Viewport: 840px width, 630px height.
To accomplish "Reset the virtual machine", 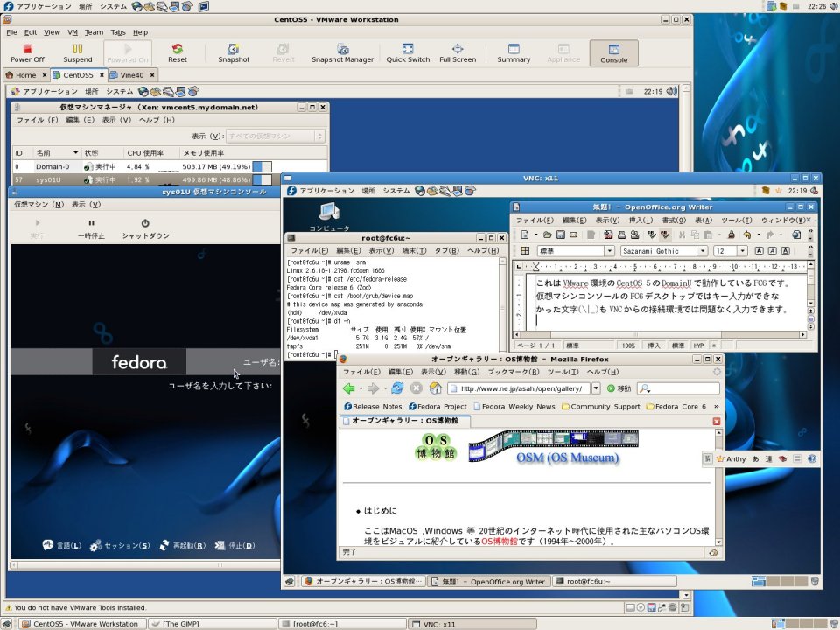I will 178,53.
